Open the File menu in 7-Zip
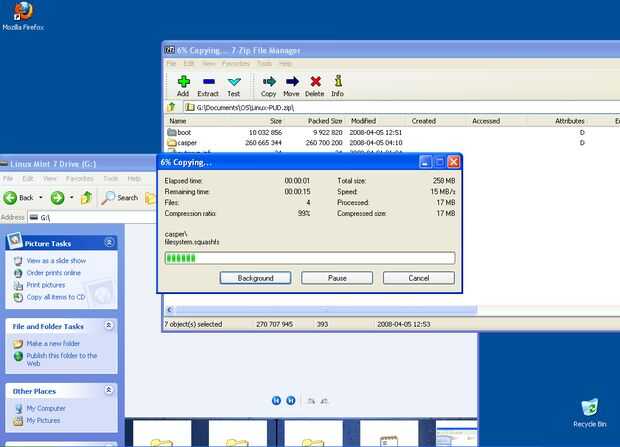 point(171,63)
